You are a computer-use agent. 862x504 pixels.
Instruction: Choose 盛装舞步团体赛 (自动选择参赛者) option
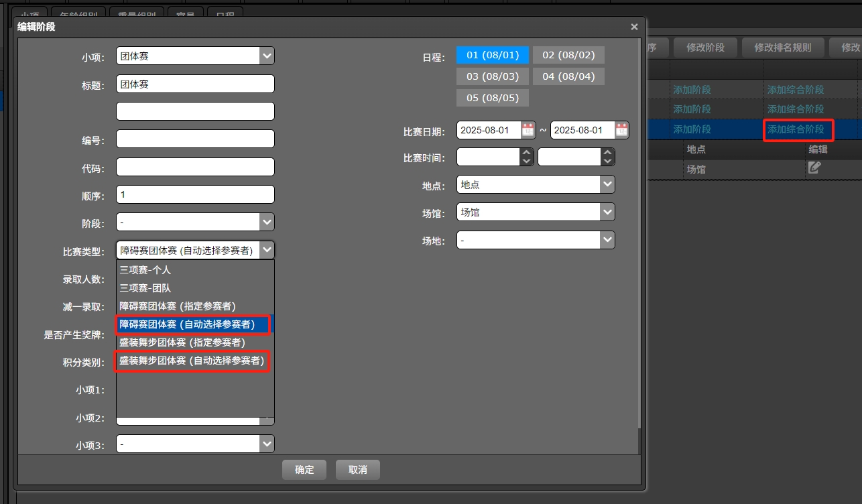point(192,361)
